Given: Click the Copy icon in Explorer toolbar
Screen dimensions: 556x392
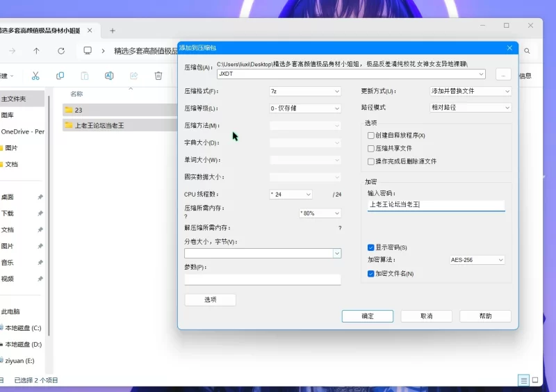Looking at the screenshot, I should pos(60,76).
